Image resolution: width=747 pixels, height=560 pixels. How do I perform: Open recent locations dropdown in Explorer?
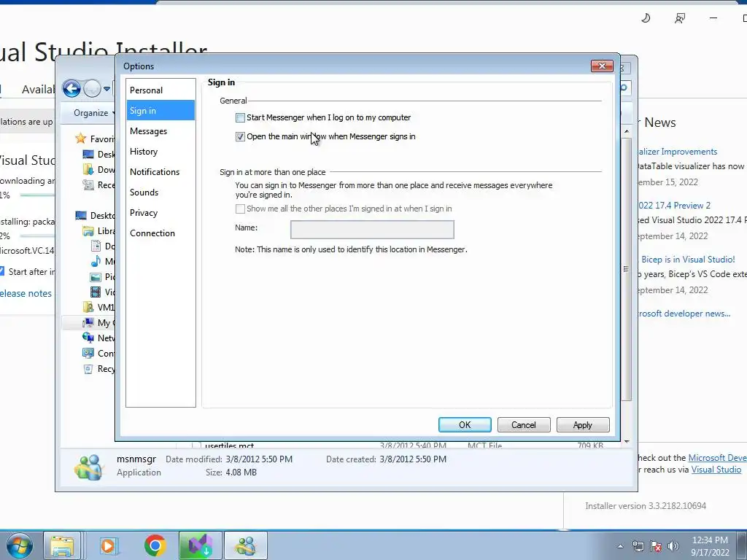click(107, 88)
